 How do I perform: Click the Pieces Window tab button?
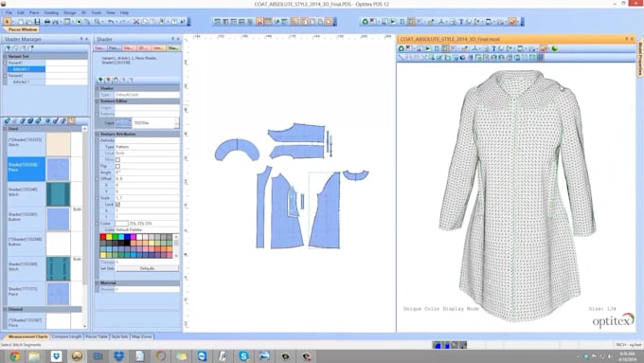[23, 29]
